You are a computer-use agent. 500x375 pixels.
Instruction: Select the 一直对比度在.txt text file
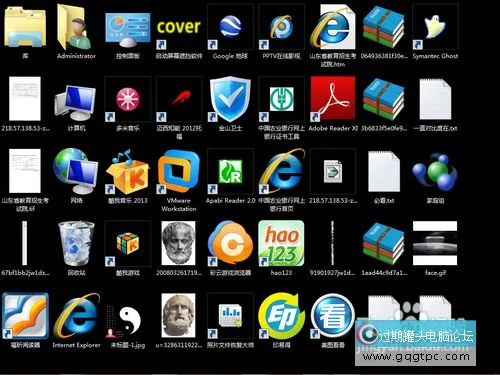435,99
